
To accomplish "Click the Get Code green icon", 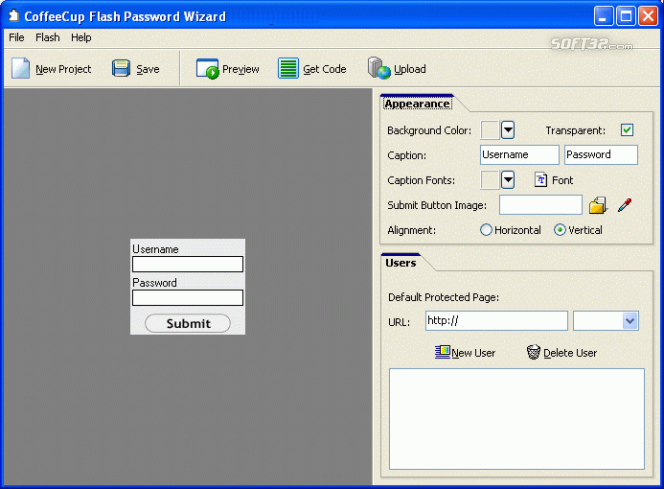I will pyautogui.click(x=288, y=69).
